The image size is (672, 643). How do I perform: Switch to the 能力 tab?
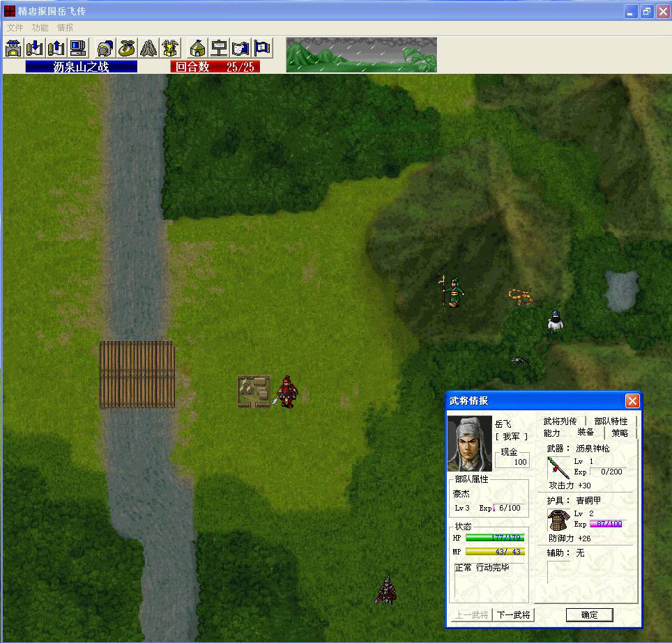(551, 433)
